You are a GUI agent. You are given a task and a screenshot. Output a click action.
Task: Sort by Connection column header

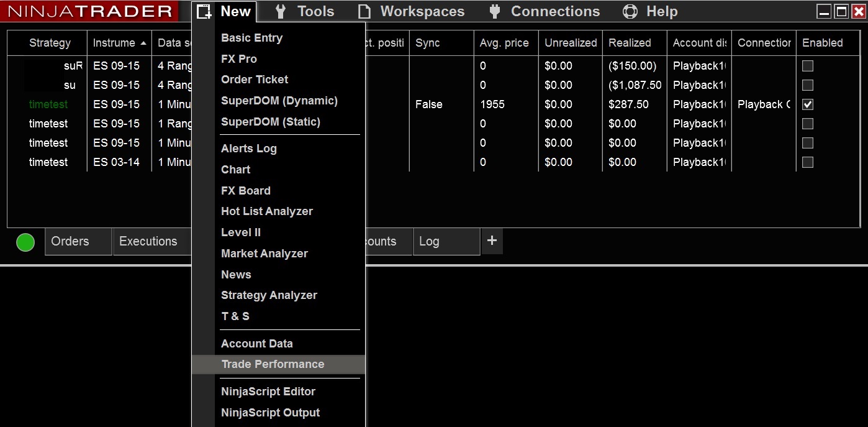[x=764, y=43]
